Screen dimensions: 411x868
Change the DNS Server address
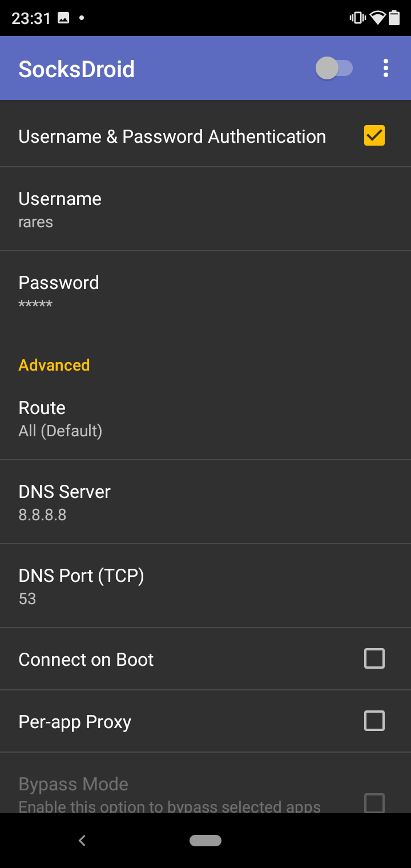coord(205,502)
